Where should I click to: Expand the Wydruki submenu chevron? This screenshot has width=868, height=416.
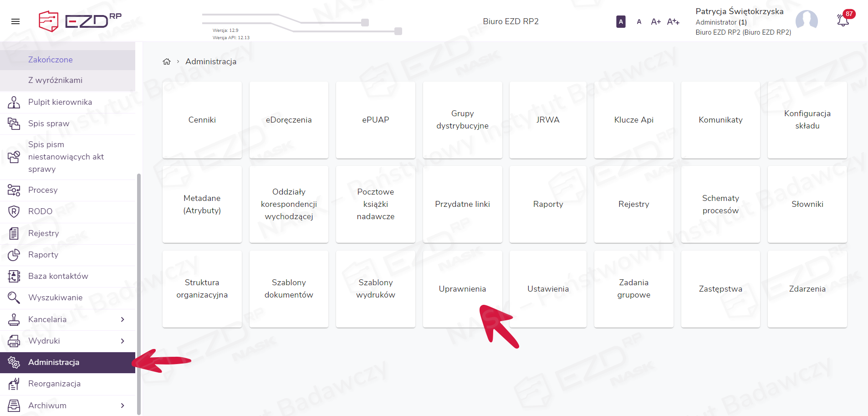pos(123,341)
